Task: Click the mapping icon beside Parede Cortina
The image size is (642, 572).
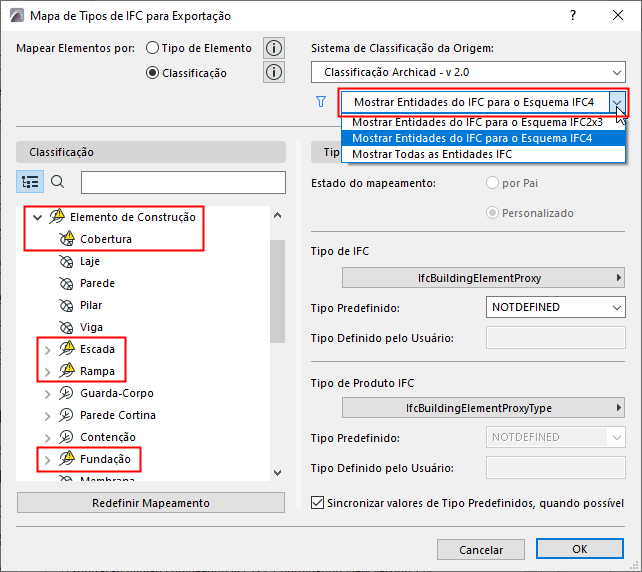Action: tap(66, 415)
